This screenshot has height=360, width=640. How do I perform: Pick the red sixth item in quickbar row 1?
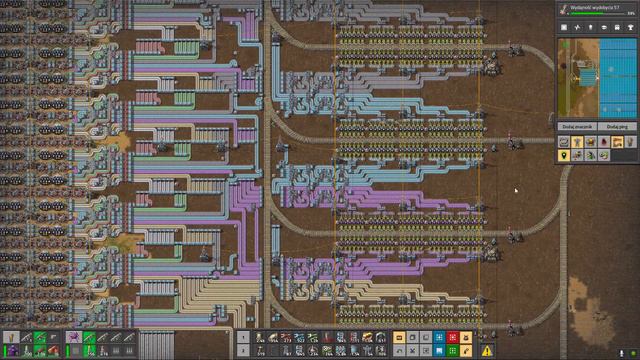point(327,337)
